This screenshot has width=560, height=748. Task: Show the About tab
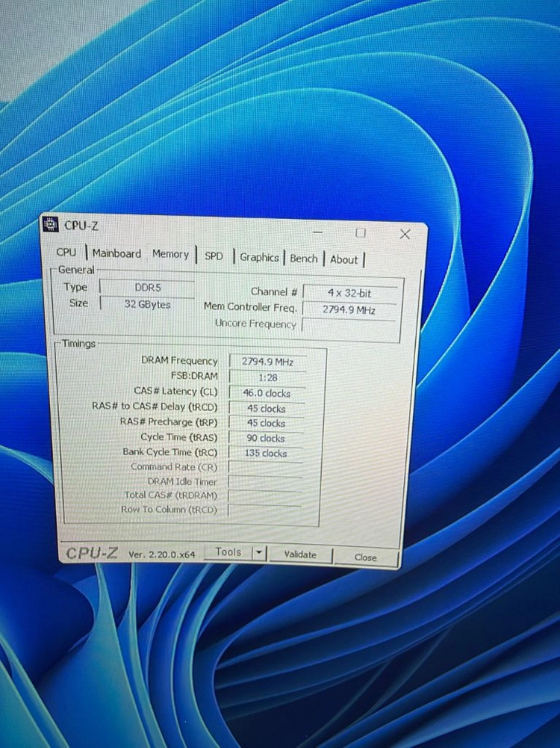[343, 260]
